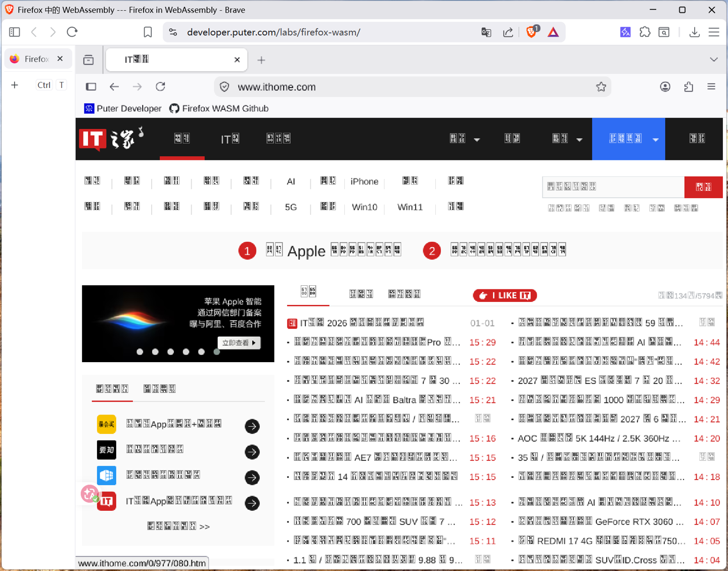Go back in inner Firefox
Screen dimensions: 728x571
click(x=114, y=86)
